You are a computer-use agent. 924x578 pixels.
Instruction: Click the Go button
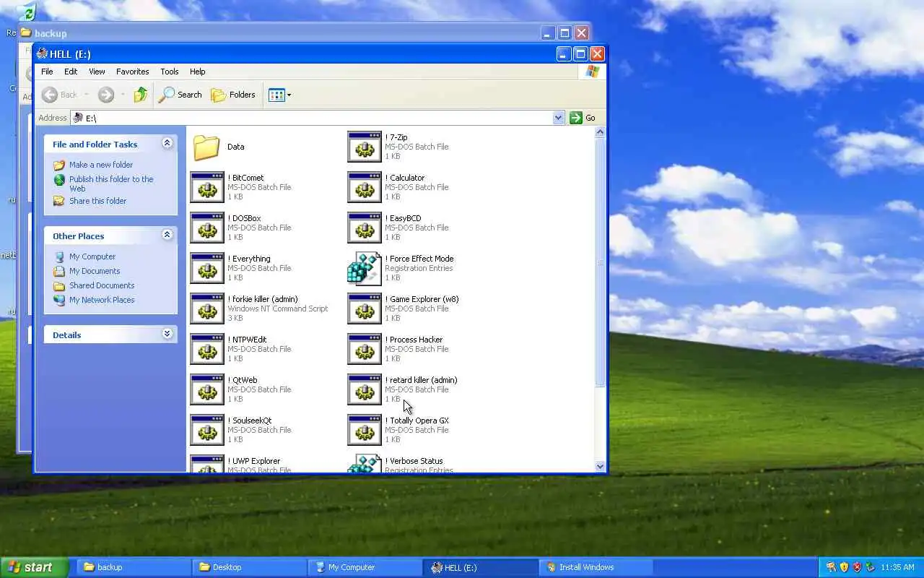click(x=583, y=118)
